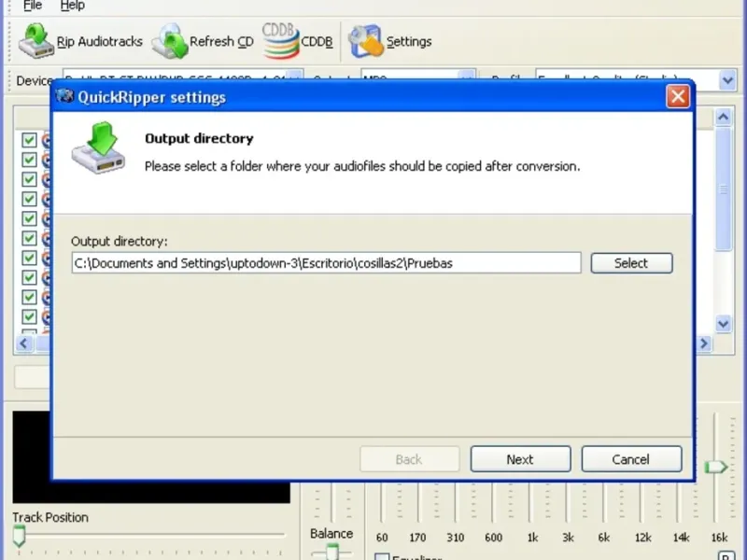This screenshot has width=747, height=560.
Task: Uncheck the seventh track checkbox in list
Action: click(29, 258)
